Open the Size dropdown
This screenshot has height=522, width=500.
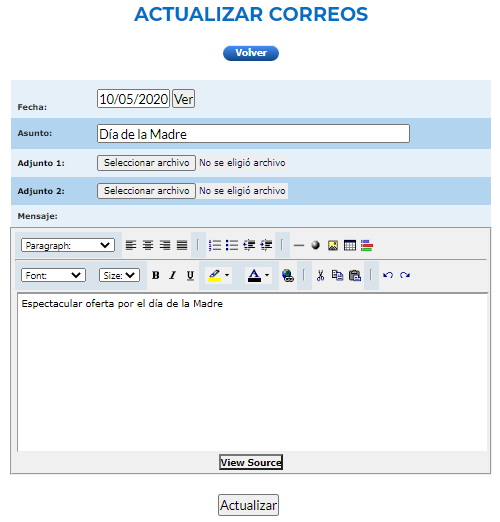119,275
